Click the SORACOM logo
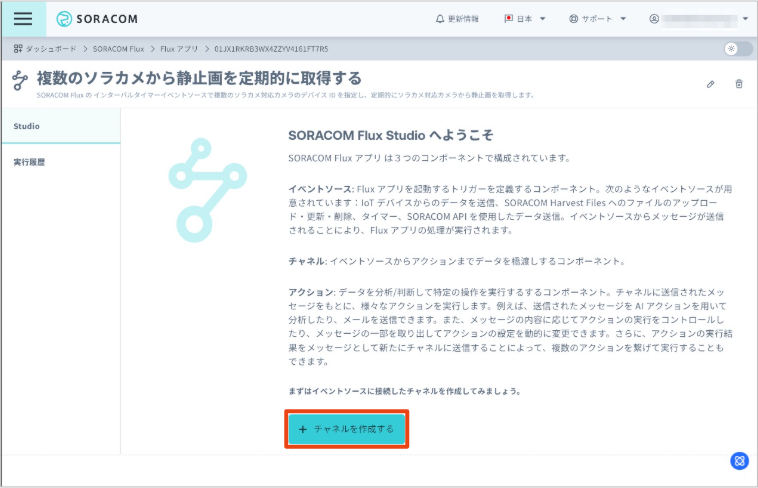The height and width of the screenshot is (488, 758). (97, 19)
